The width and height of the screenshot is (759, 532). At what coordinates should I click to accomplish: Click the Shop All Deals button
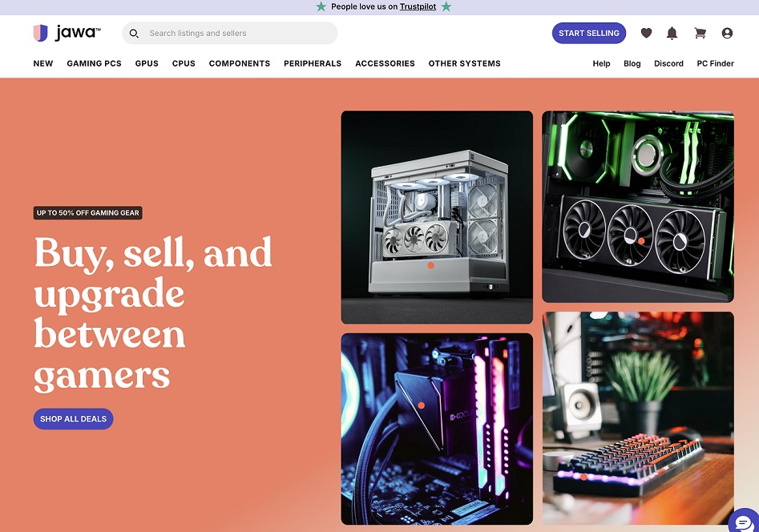[73, 419]
